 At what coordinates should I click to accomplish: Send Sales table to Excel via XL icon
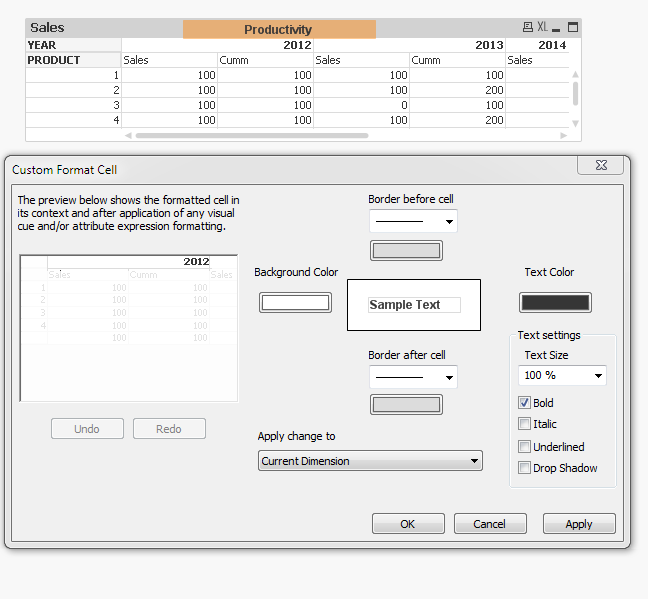point(542,28)
